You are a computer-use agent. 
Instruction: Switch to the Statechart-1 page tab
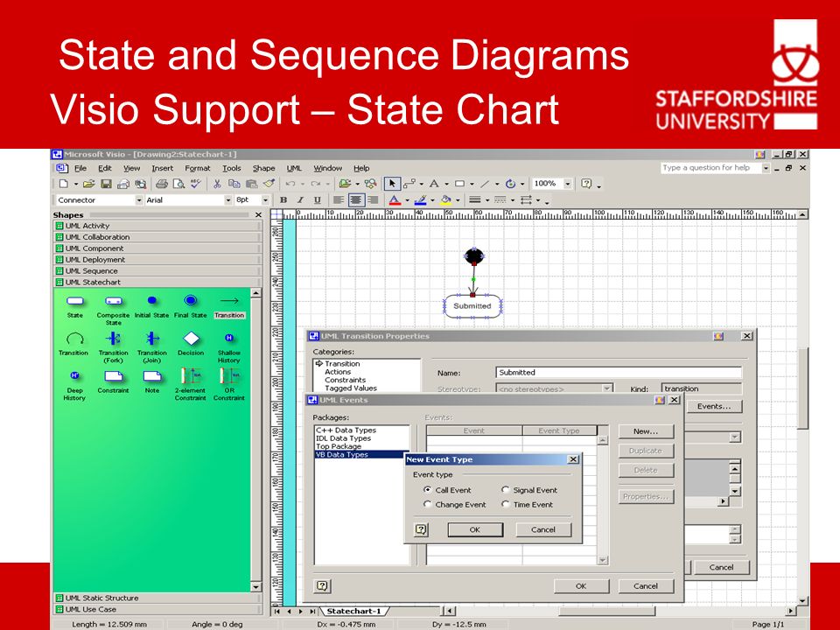pos(353,612)
